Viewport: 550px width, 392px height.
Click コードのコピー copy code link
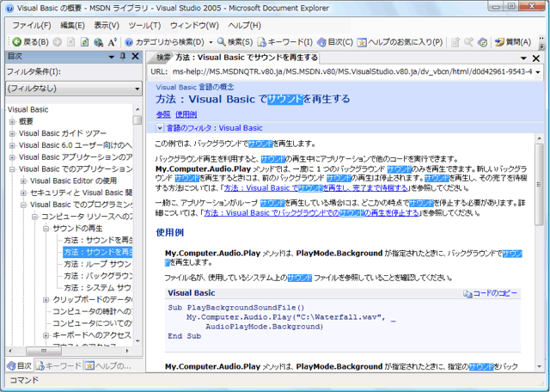(491, 293)
